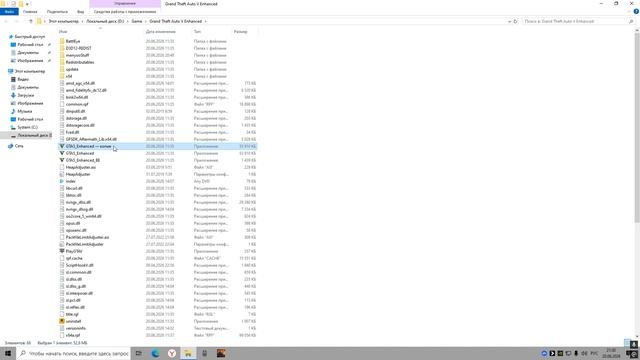640x360 pixels.
Task: Click the Управление contextual tab
Action: point(125,4)
